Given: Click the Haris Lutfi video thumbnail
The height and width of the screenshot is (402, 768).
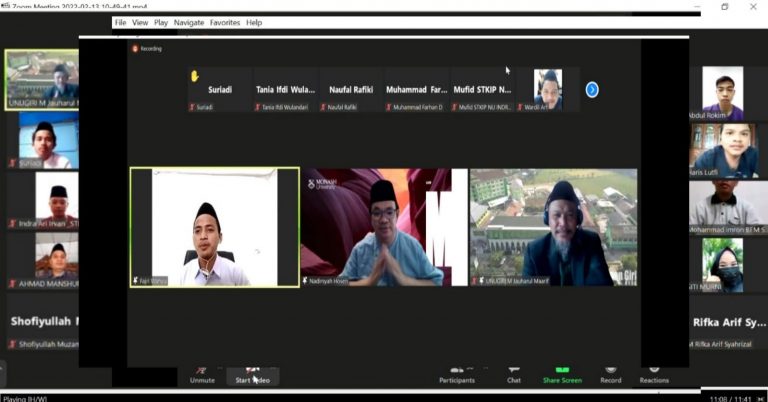Looking at the screenshot, I should [x=725, y=150].
